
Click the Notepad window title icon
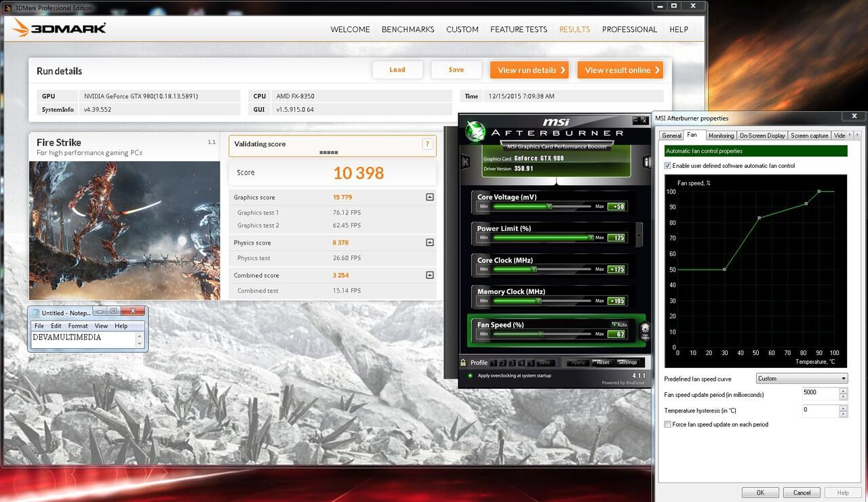tap(35, 312)
